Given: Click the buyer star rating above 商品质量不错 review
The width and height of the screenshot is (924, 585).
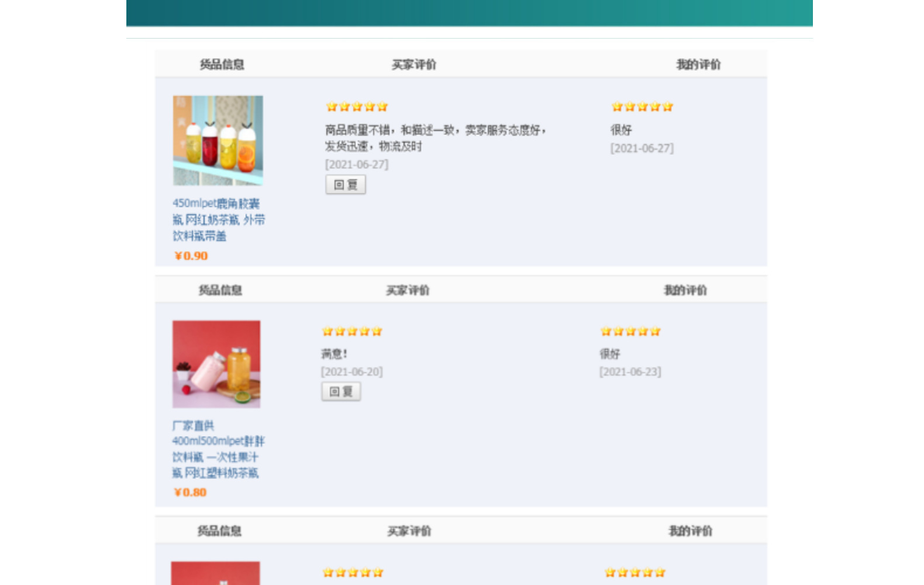Looking at the screenshot, I should [357, 106].
